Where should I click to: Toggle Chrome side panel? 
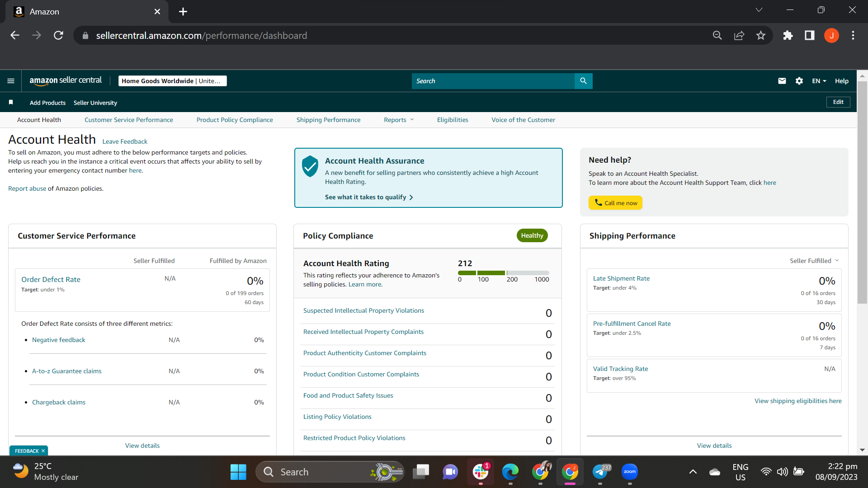coord(810,35)
